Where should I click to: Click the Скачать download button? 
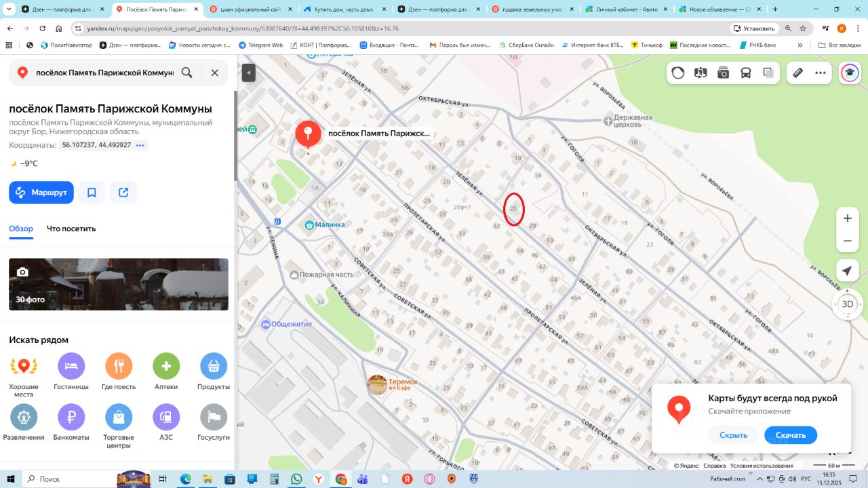coord(790,435)
